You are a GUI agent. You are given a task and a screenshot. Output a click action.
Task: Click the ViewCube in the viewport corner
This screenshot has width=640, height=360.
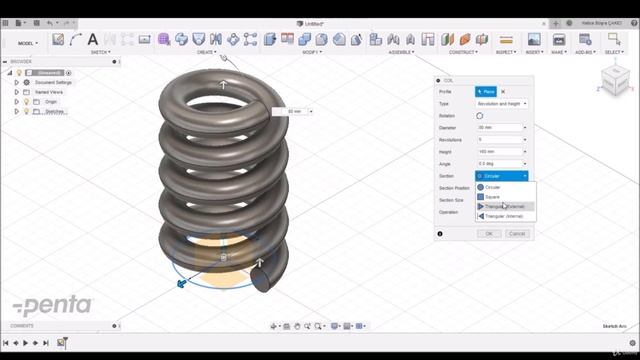coord(615,80)
